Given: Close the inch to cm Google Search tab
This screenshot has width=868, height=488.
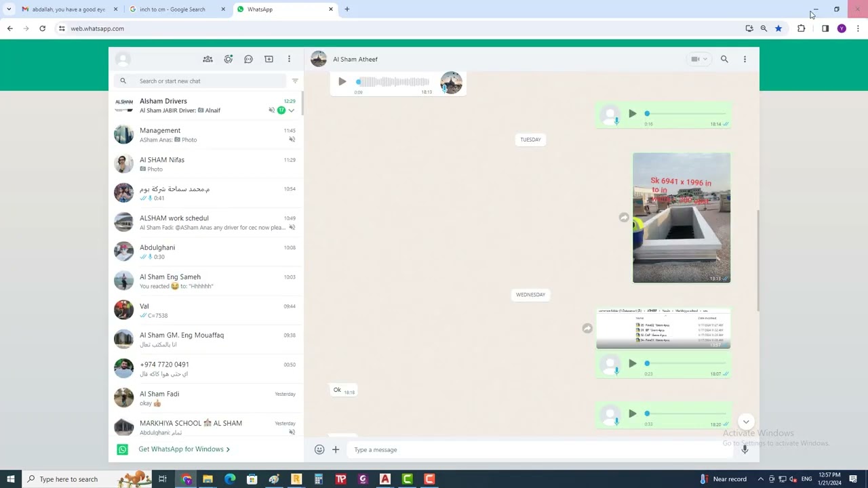Looking at the screenshot, I should click(223, 9).
